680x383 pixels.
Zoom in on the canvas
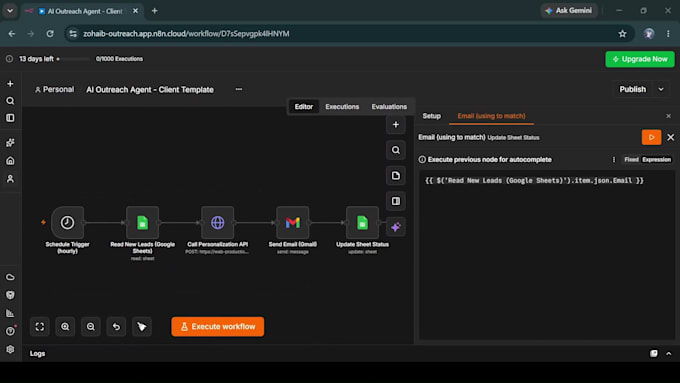pos(65,327)
